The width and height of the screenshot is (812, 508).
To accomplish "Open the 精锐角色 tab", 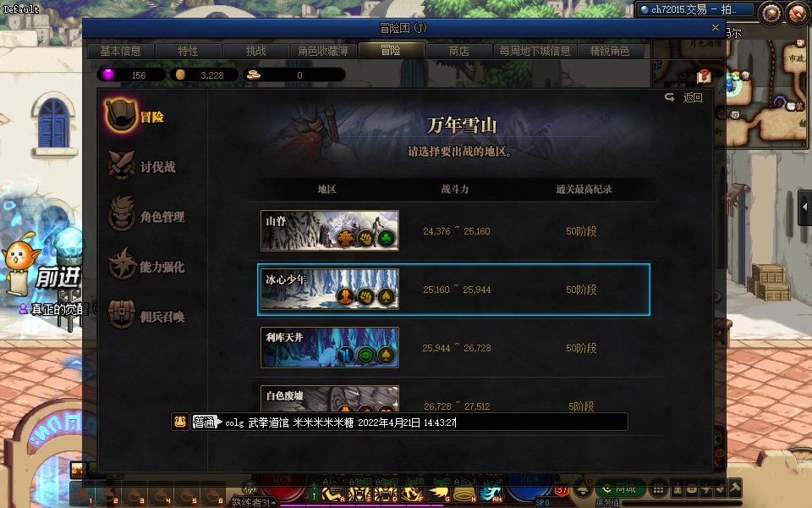I will point(610,51).
